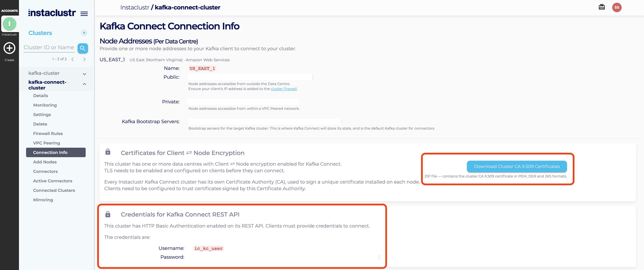Open the SS user profile avatar
The width and height of the screenshot is (644, 270).
pyautogui.click(x=617, y=7)
